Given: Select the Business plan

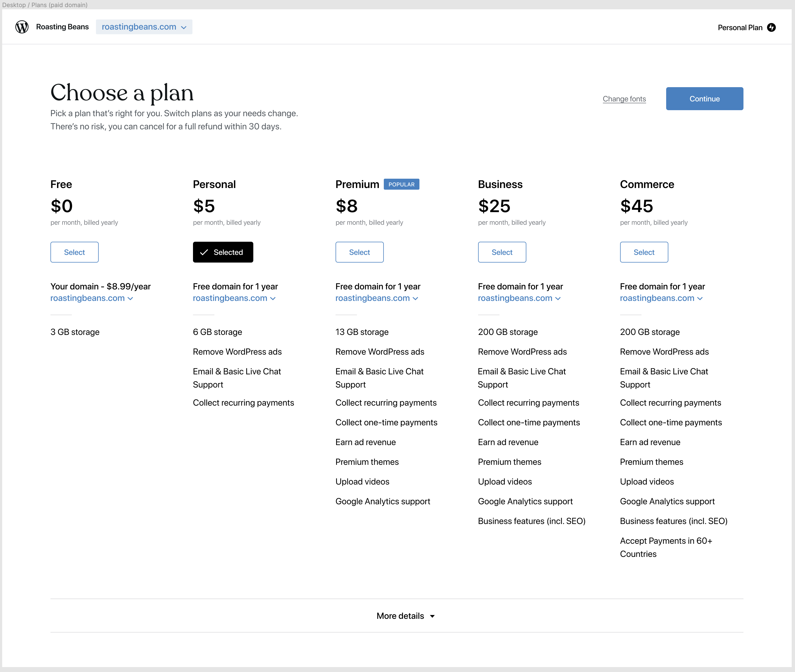Looking at the screenshot, I should tap(502, 252).
